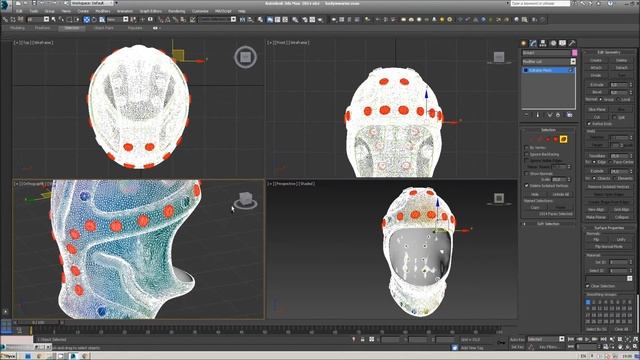This screenshot has width=640, height=360.
Task: Click Show End Result icon under stack
Action: (538, 115)
